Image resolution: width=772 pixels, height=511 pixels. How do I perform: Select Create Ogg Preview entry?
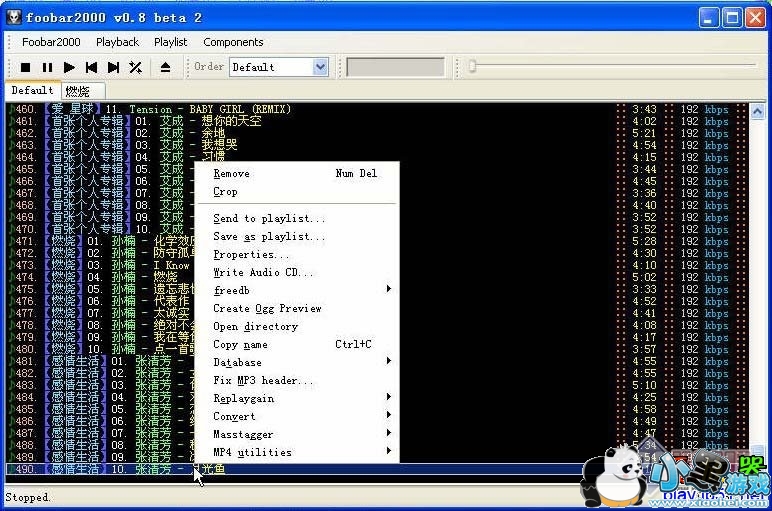297,308
